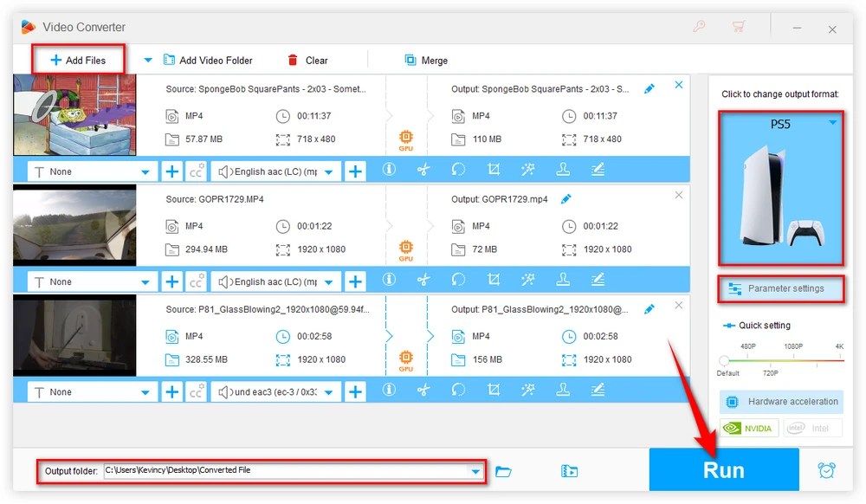Show file info for the P81_GlassBlowing2 video
Viewport: 866px width, 504px height.
click(x=389, y=390)
